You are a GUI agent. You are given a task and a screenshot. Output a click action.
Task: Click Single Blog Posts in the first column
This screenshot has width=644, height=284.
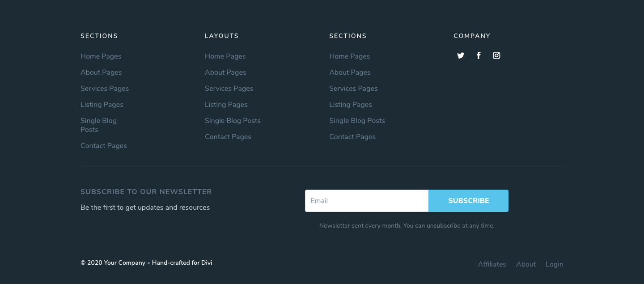click(98, 125)
